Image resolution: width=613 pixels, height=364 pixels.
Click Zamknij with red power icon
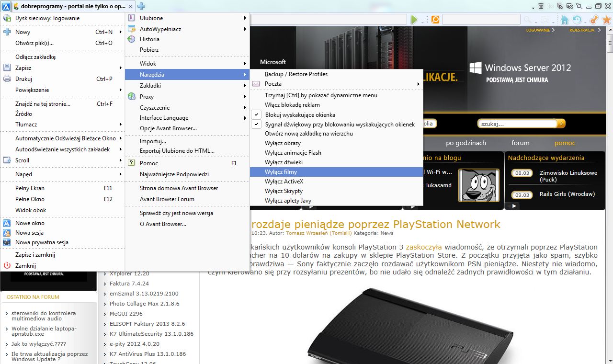click(x=62, y=266)
